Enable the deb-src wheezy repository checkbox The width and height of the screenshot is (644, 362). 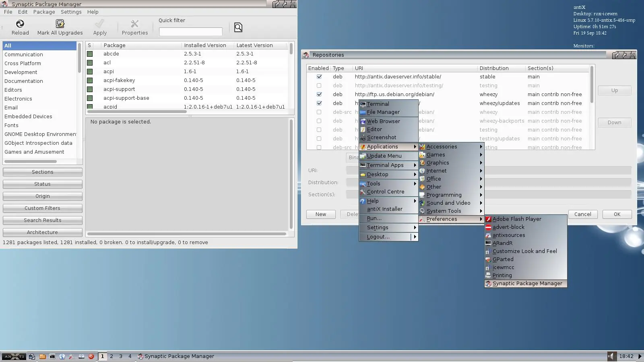[319, 112]
